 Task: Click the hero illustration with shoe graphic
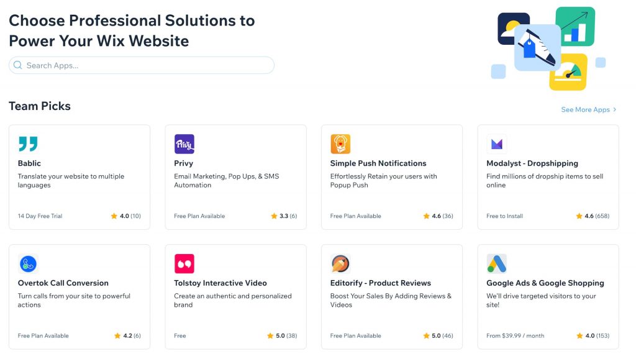548,48
